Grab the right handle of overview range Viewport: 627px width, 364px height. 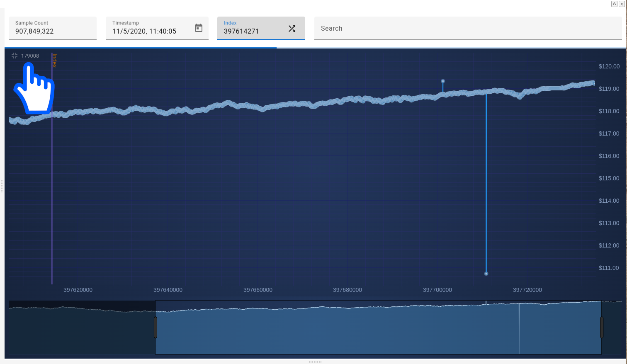pos(602,327)
